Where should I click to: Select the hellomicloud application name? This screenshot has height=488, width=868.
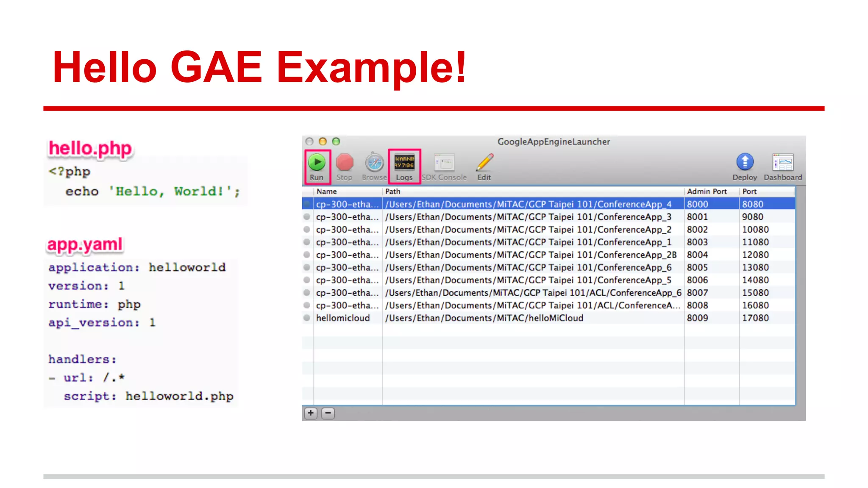pos(343,318)
